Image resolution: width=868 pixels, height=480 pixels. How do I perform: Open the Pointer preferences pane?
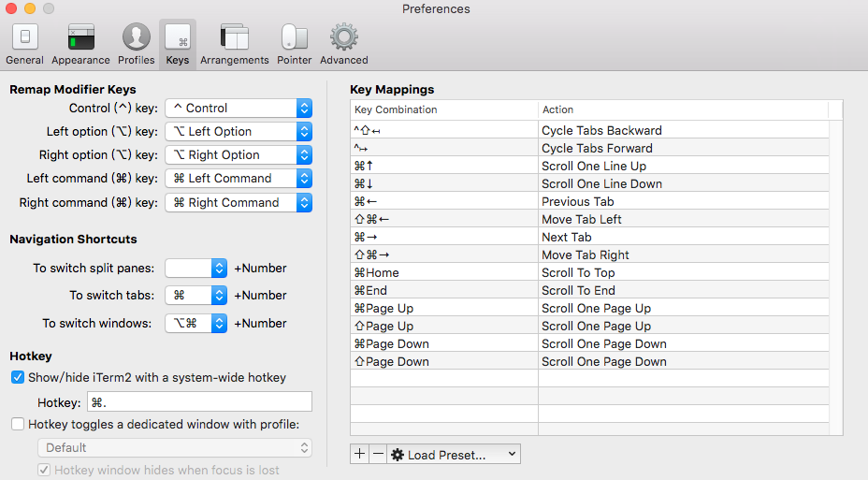(294, 44)
